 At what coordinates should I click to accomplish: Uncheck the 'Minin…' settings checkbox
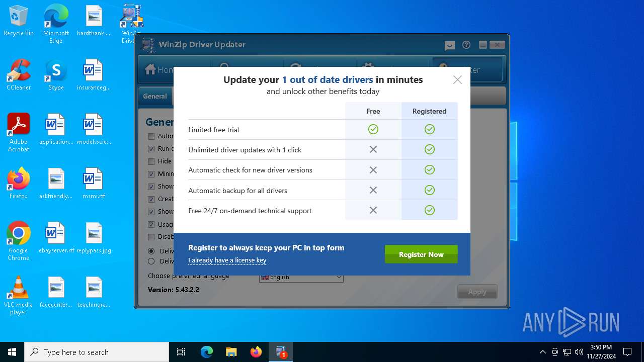click(x=151, y=174)
